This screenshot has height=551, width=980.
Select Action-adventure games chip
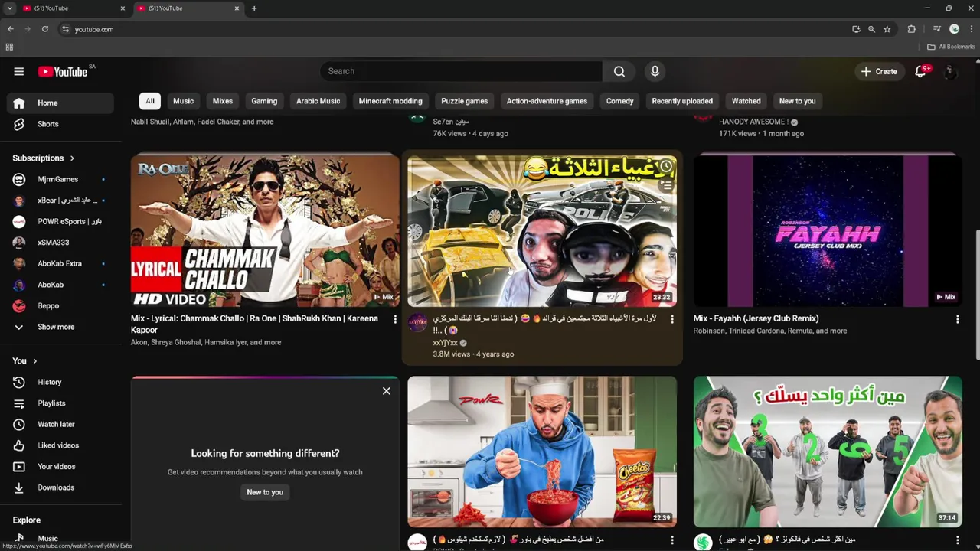(x=547, y=101)
